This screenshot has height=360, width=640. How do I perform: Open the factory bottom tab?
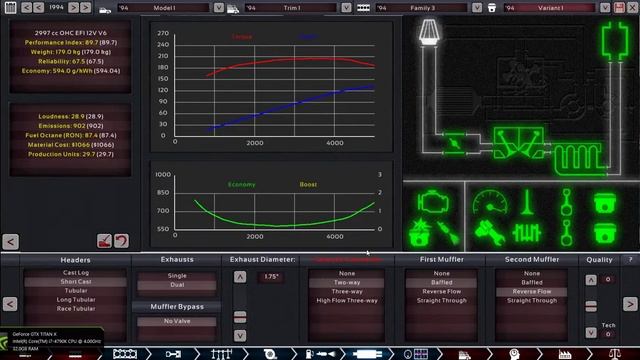[x=565, y=354]
